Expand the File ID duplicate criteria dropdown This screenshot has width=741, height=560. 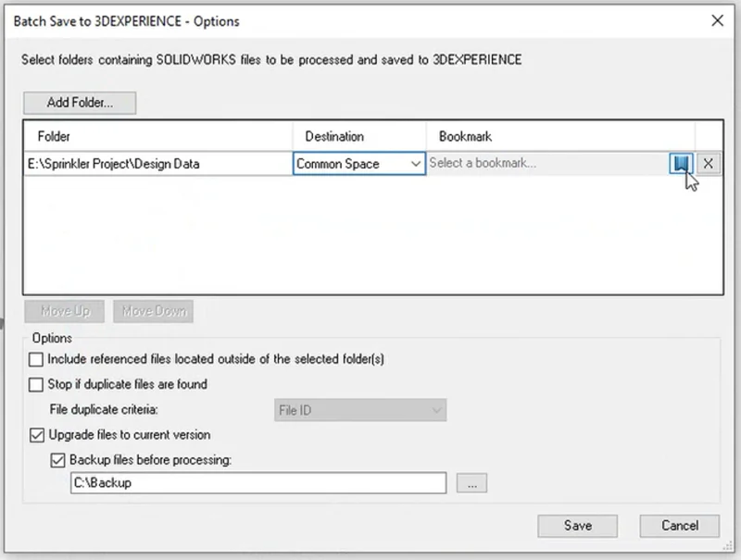(x=360, y=410)
